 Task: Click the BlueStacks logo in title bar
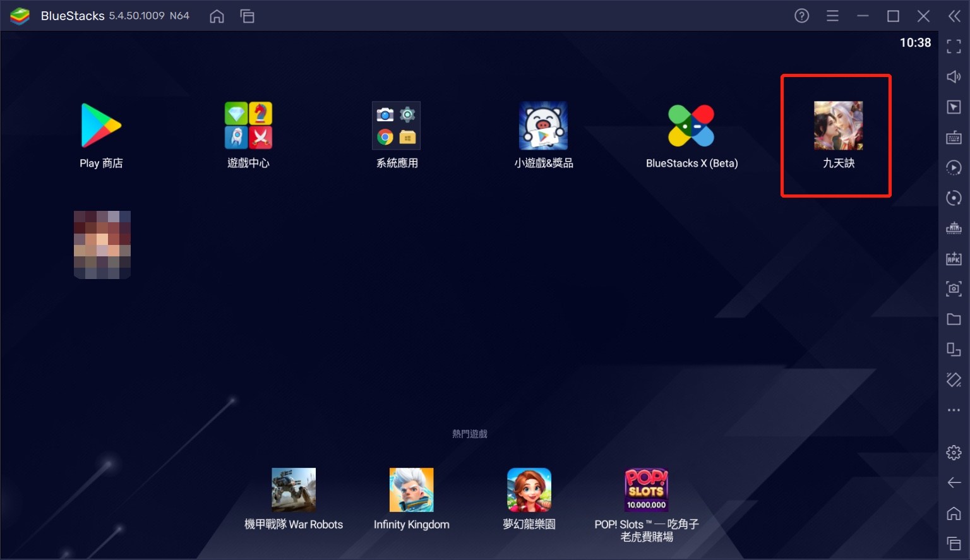pyautogui.click(x=20, y=16)
